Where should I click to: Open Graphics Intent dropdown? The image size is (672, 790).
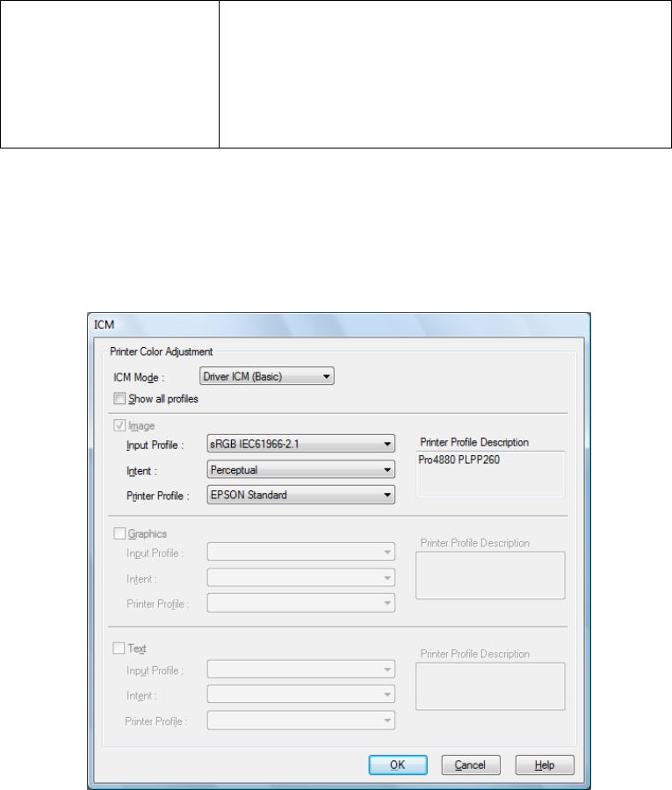300,577
